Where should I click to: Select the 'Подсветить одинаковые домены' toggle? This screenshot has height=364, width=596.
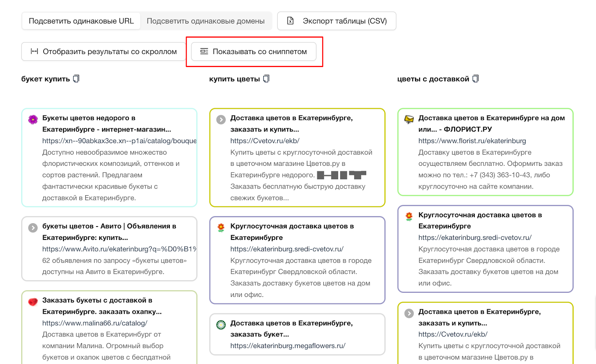point(206,21)
